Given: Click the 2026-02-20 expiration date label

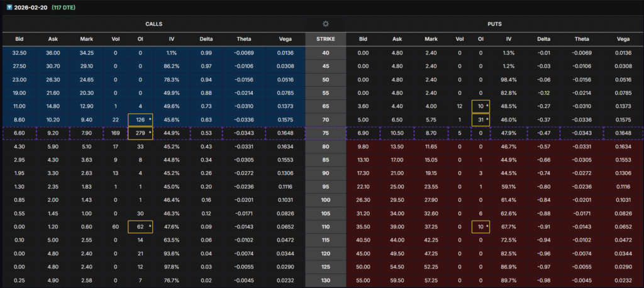Looking at the screenshot, I should pos(31,7).
